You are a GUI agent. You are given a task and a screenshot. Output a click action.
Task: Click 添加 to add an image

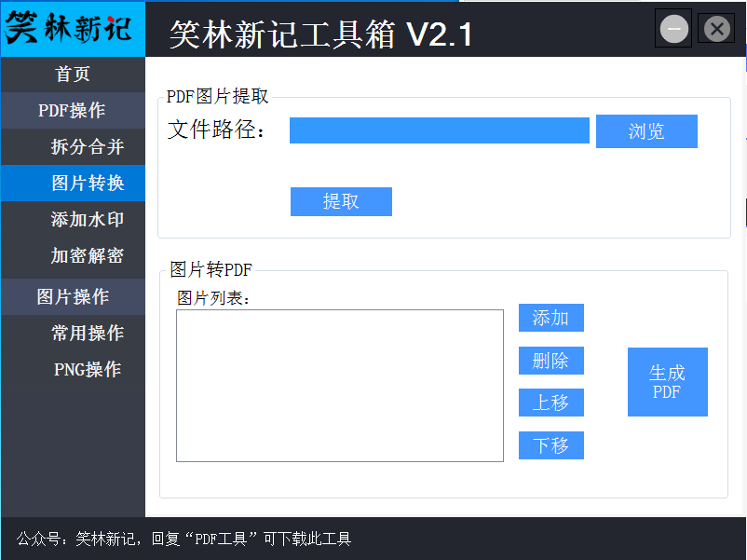[551, 318]
